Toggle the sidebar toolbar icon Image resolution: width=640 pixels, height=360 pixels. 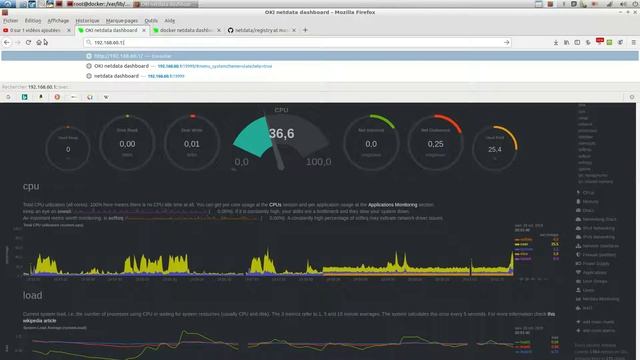(x=577, y=42)
